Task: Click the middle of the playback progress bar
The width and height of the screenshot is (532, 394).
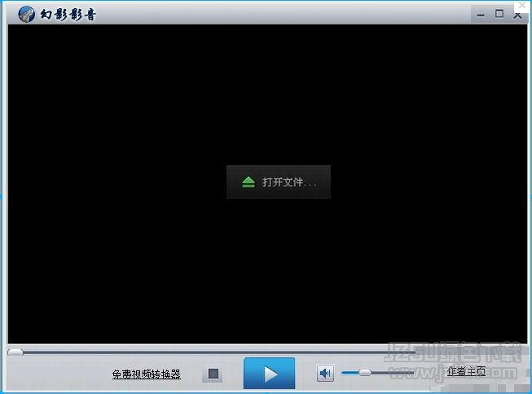Action: tap(266, 352)
